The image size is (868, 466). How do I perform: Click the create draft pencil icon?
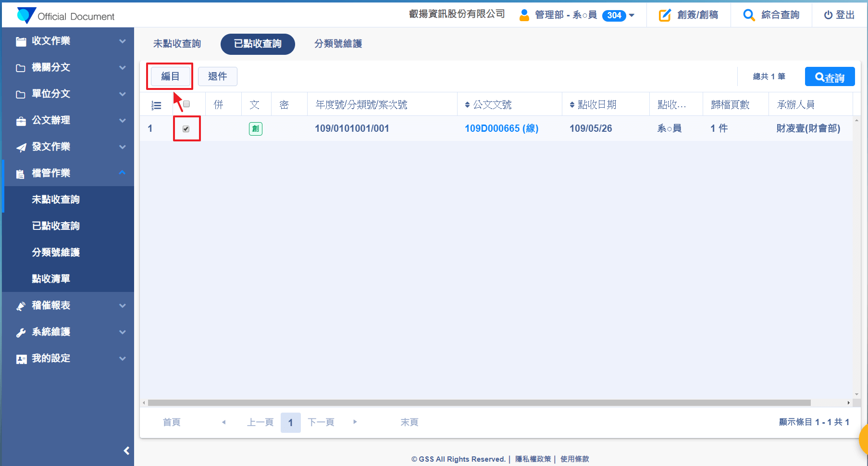tap(664, 15)
